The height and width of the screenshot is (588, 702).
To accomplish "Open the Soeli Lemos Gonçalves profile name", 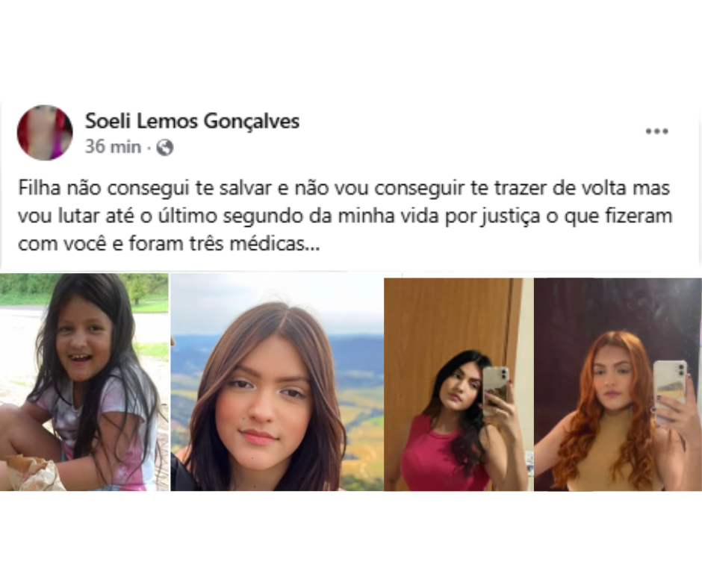I will pos(192,122).
